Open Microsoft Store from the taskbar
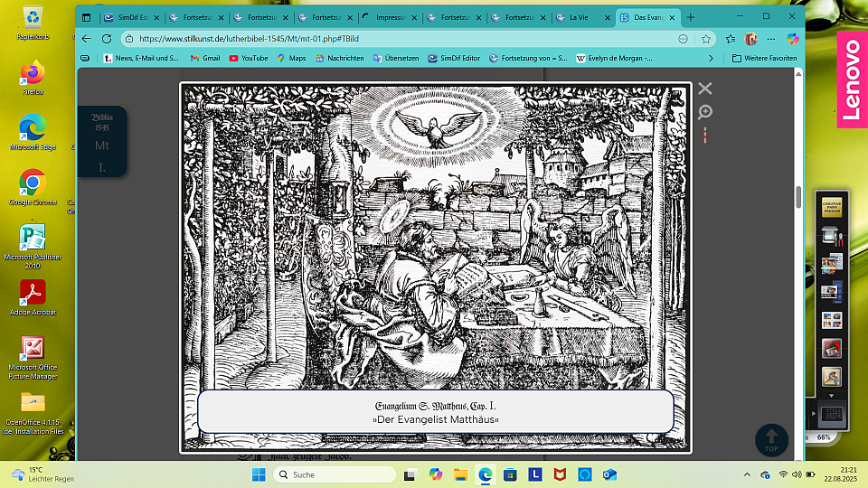Screen dimensions: 868x488 click(x=510, y=474)
